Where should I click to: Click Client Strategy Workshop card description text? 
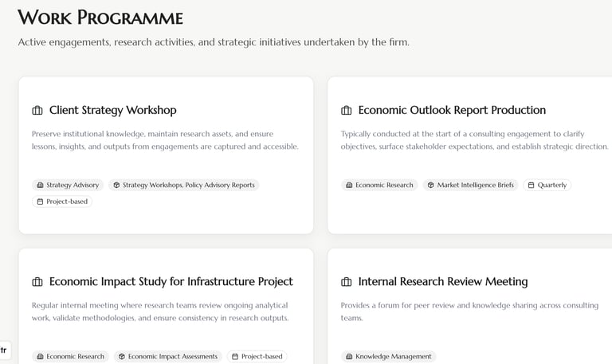(x=165, y=140)
